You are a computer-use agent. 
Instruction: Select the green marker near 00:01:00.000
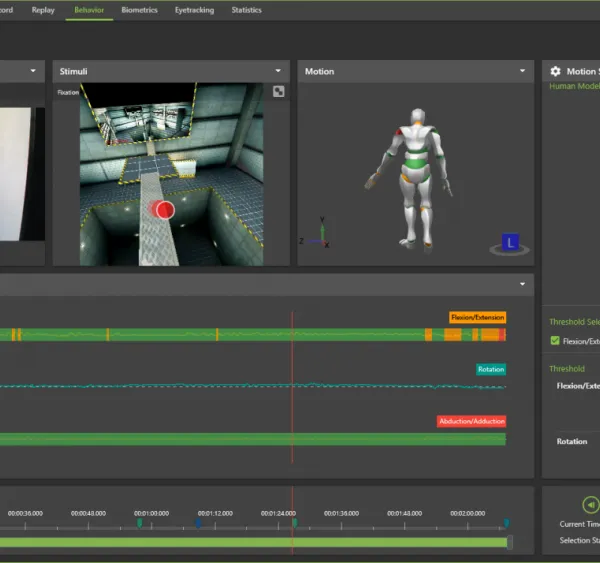[x=140, y=523]
